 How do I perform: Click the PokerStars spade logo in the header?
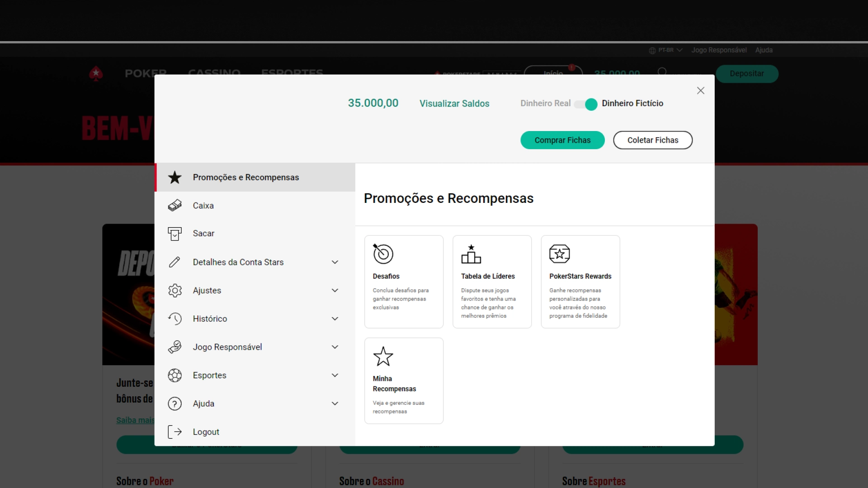click(96, 73)
